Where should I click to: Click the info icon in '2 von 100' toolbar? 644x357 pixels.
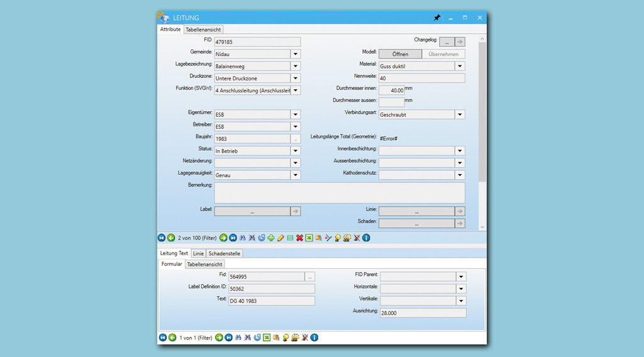(x=366, y=238)
